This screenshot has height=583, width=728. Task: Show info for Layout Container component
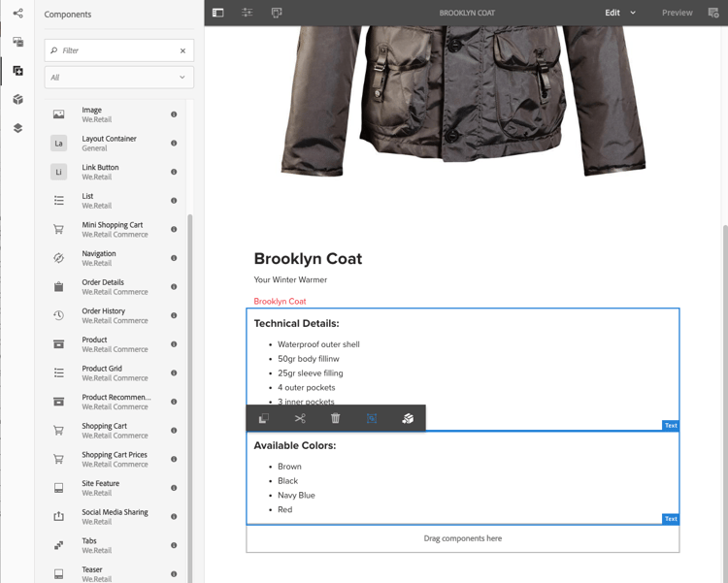click(174, 143)
